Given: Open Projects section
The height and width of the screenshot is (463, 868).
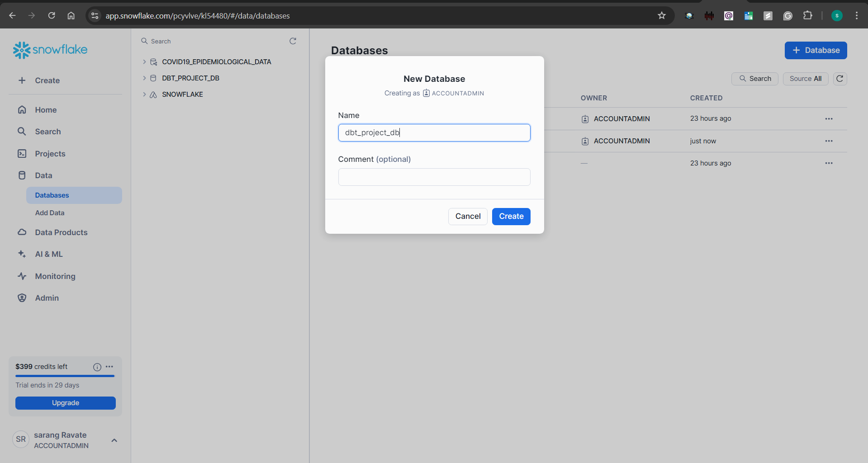Looking at the screenshot, I should [50, 154].
